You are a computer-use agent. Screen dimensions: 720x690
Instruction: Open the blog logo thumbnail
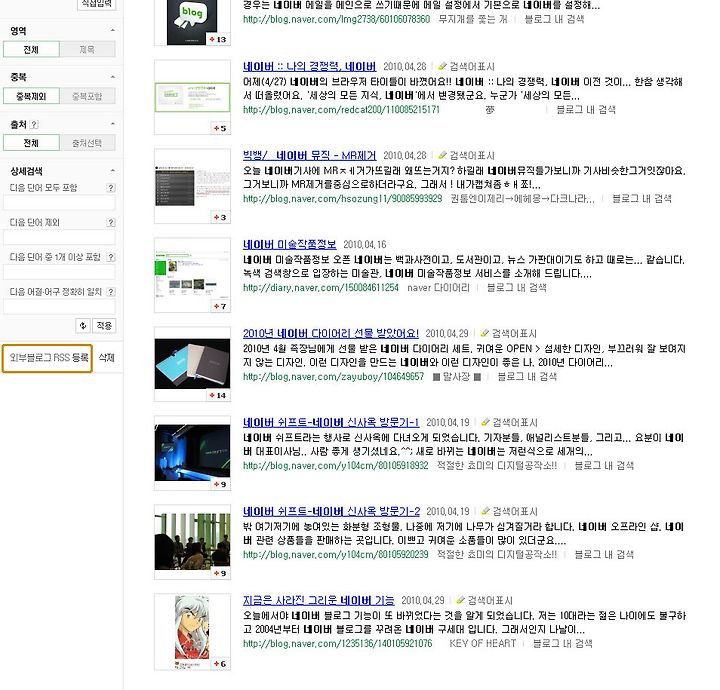coord(192,22)
